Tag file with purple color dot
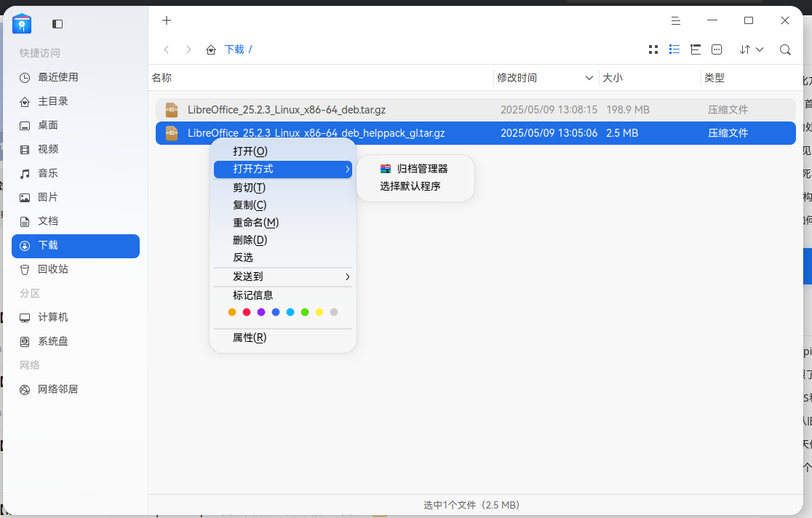This screenshot has width=812, height=518. coord(261,312)
